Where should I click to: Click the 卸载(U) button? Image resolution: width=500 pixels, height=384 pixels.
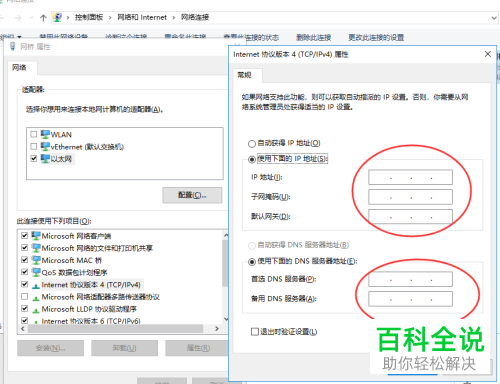click(x=125, y=348)
